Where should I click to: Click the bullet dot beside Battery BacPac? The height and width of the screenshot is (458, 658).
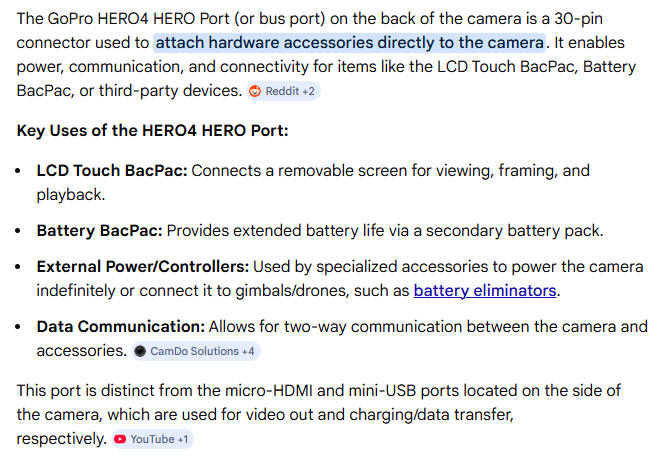pos(20,231)
